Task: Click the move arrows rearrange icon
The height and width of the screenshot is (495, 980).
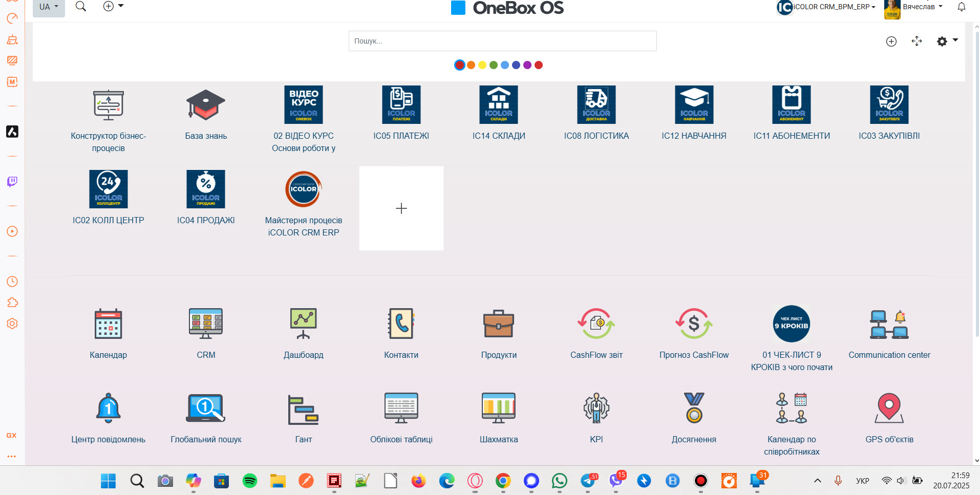Action: click(x=917, y=41)
